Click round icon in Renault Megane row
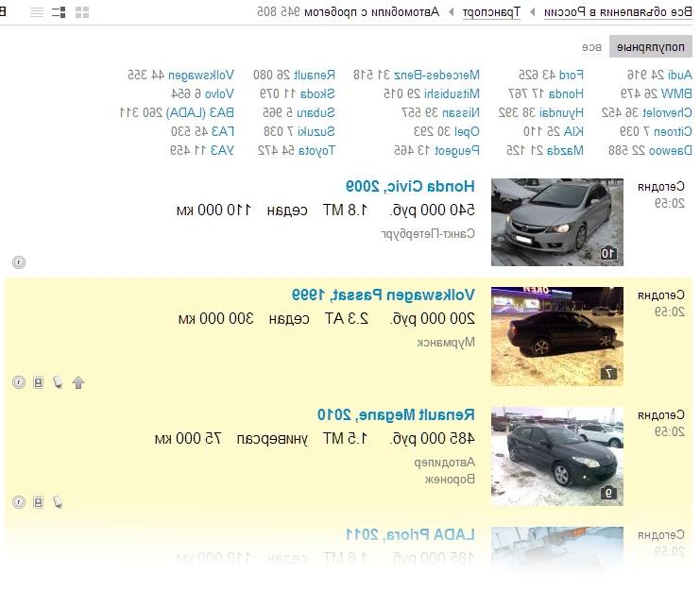 (19, 502)
